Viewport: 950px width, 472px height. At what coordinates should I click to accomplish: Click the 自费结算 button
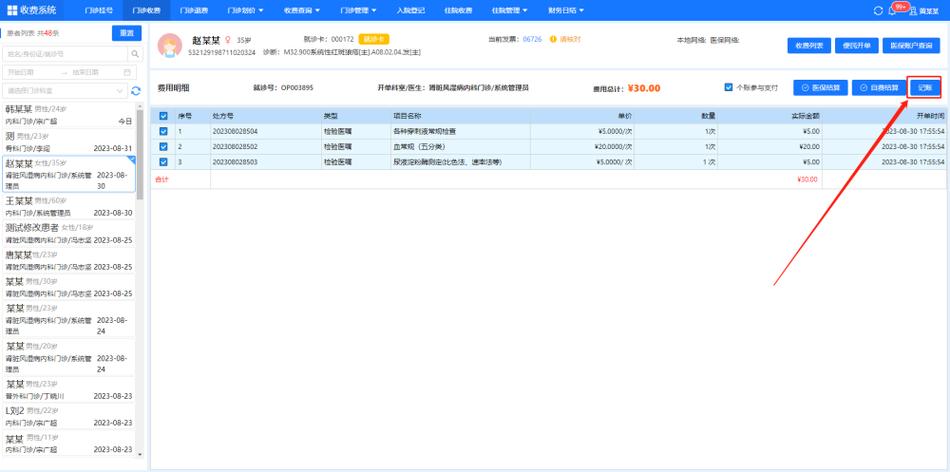[879, 88]
